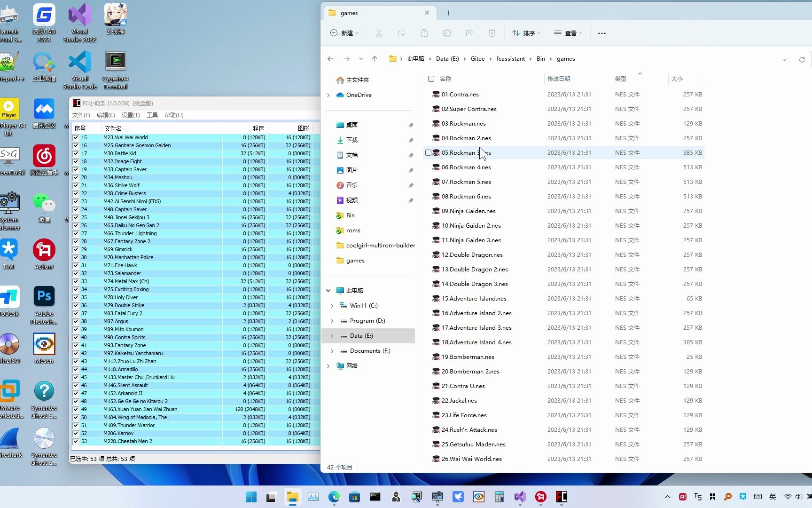Open the 查看 view dropdown
The image size is (812, 508).
(x=568, y=33)
